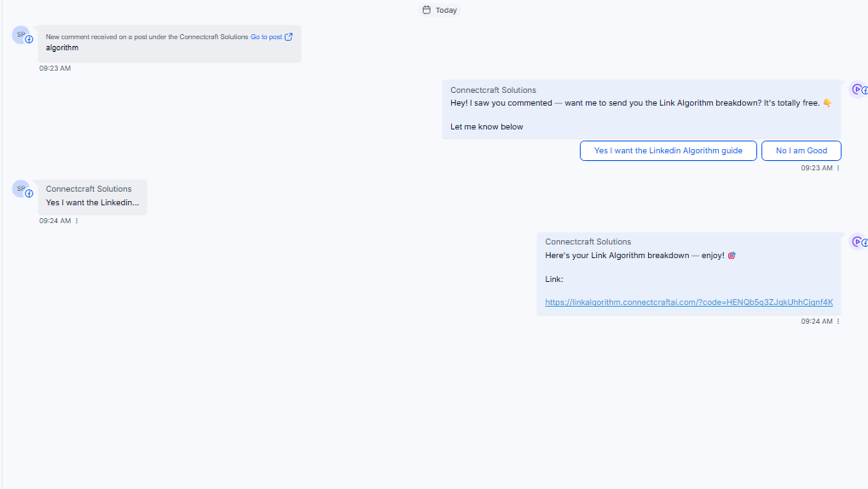Click the 'New comment received on a post' notice

coord(147,37)
